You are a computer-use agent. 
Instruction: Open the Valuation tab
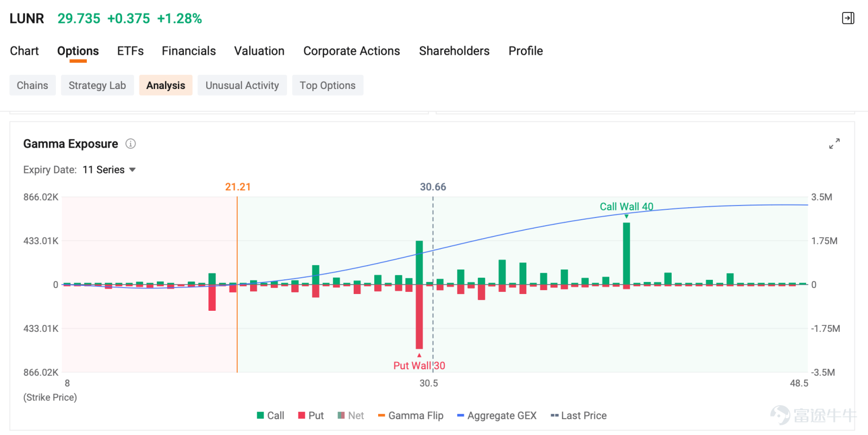(259, 51)
